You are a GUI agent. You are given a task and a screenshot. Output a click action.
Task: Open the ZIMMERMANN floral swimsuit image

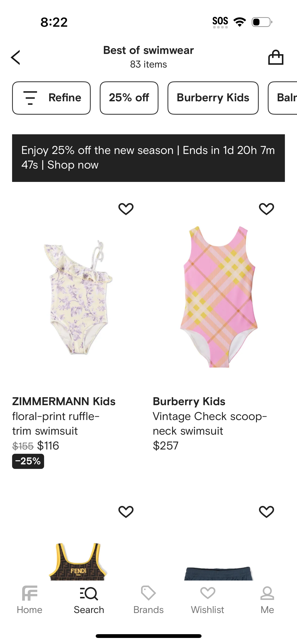(x=78, y=297)
